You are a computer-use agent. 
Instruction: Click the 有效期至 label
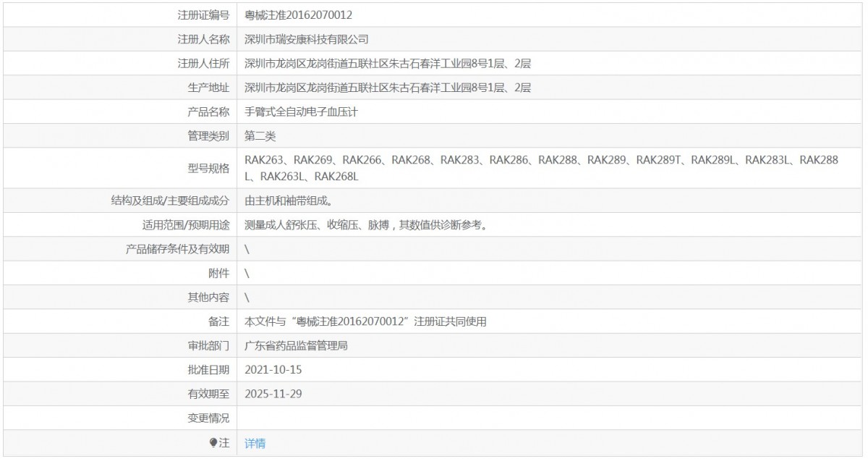click(x=208, y=395)
